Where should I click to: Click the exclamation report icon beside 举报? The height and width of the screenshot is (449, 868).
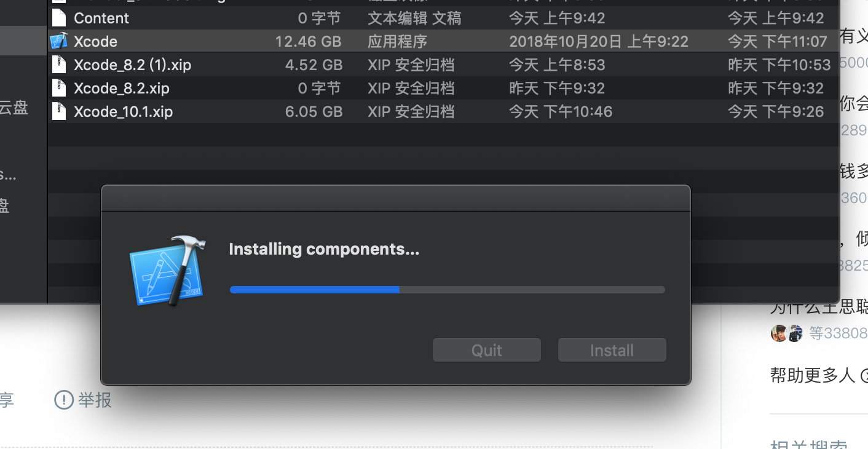click(x=64, y=400)
